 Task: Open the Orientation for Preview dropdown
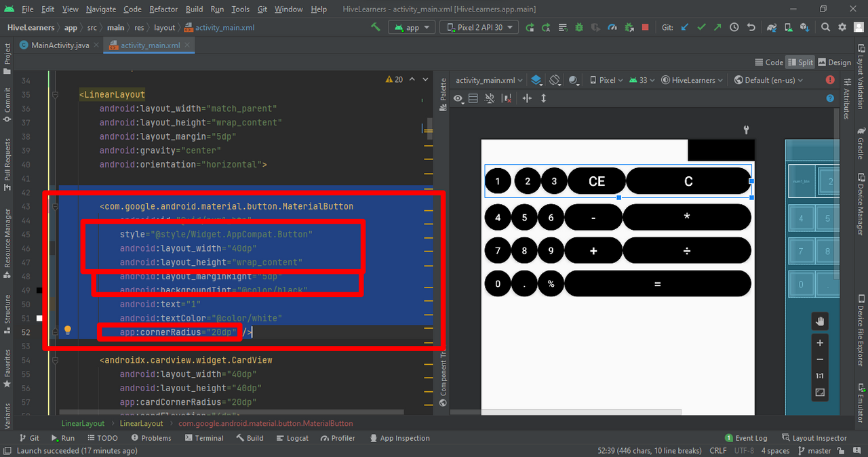pyautogui.click(x=555, y=80)
